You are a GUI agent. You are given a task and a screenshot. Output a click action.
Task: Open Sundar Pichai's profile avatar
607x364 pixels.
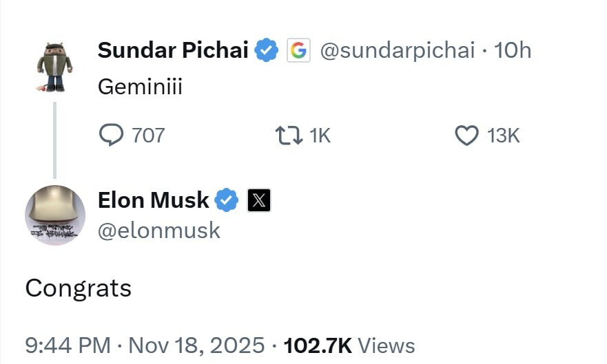[54, 67]
